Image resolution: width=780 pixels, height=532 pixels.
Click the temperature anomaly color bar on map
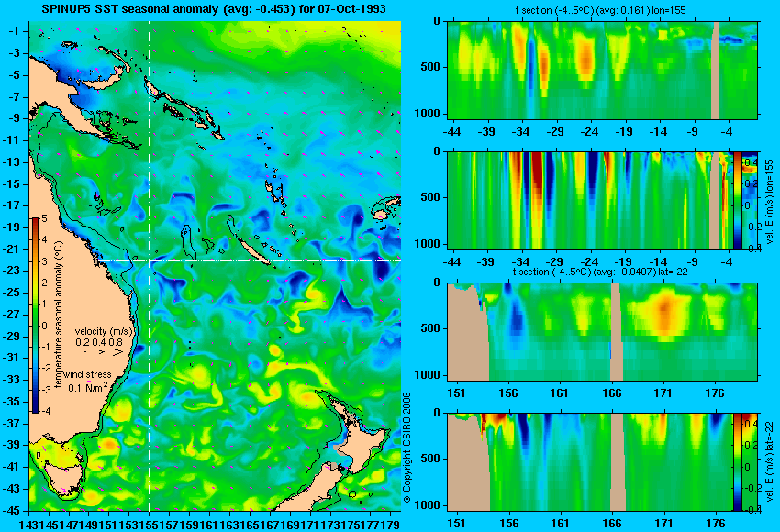35,316
